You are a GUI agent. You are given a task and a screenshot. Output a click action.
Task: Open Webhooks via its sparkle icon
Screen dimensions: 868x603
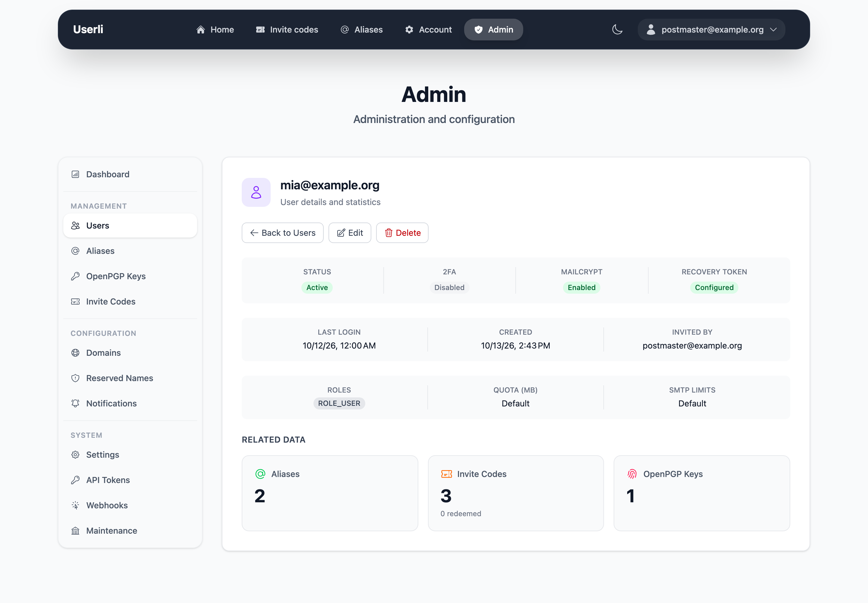76,506
